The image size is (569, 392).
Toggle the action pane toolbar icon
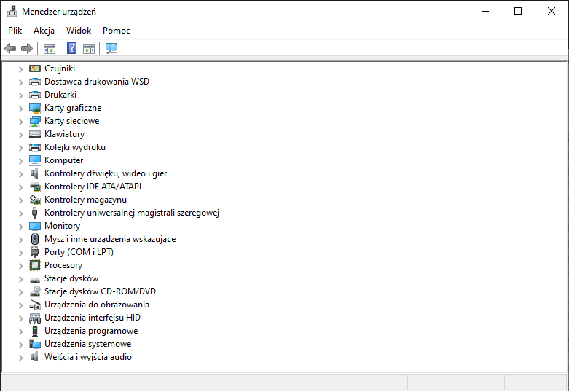click(x=89, y=49)
